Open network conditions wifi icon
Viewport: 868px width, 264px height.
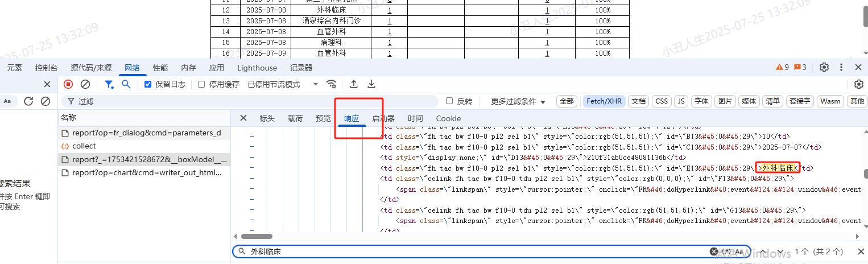pos(331,84)
